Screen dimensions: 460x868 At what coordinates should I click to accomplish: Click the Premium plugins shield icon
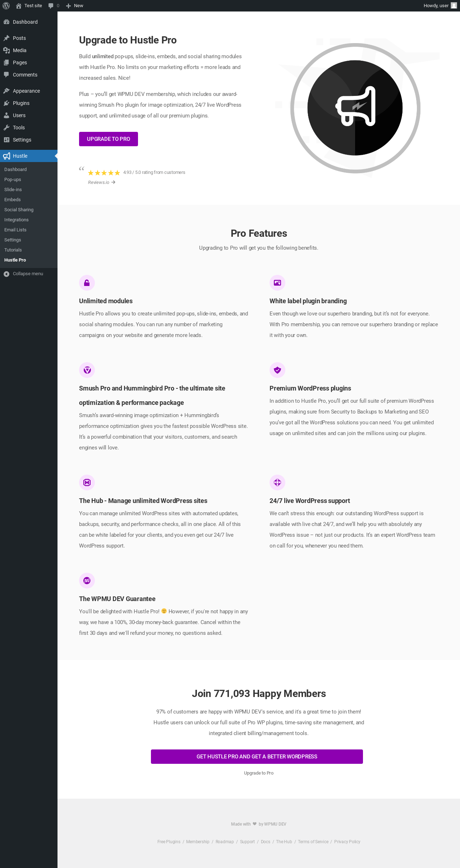[x=277, y=370]
